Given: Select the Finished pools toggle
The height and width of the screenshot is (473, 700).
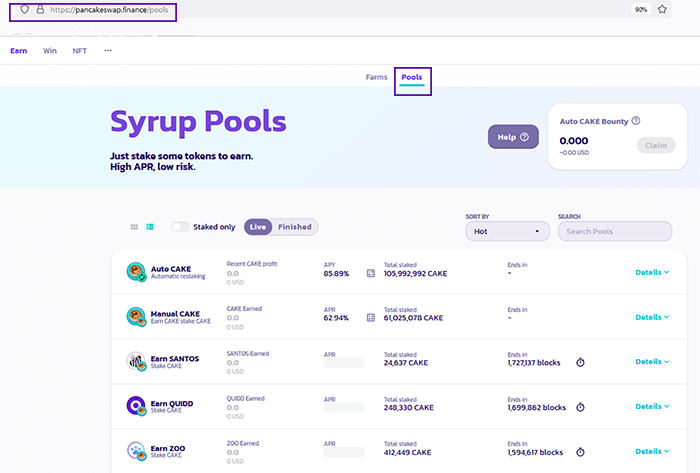Looking at the screenshot, I should click(295, 227).
